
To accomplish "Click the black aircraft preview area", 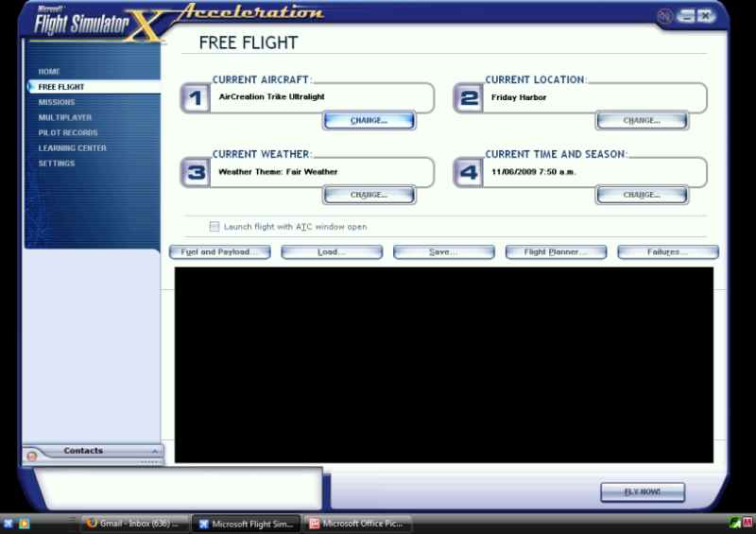I will tap(443, 365).
